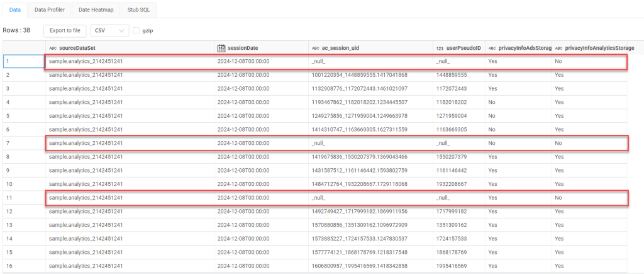This screenshot has width=644, height=274.
Task: Click the AdsStorage No cell in row 6
Action: (518, 130)
